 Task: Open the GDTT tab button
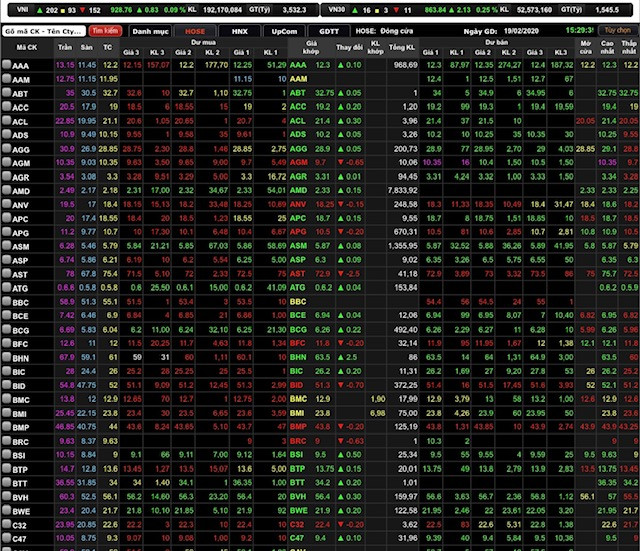[328, 31]
